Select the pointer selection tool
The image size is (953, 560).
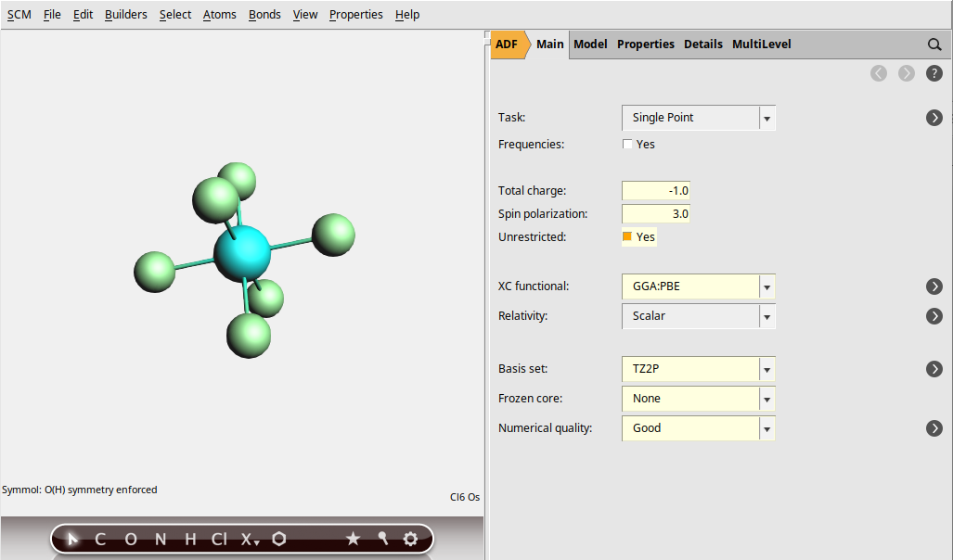coord(73,539)
